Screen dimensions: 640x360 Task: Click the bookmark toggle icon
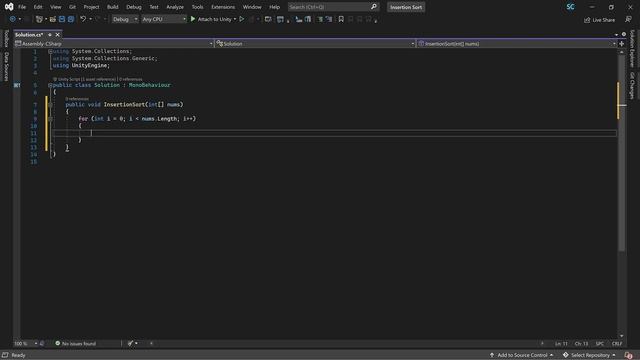(x=341, y=19)
